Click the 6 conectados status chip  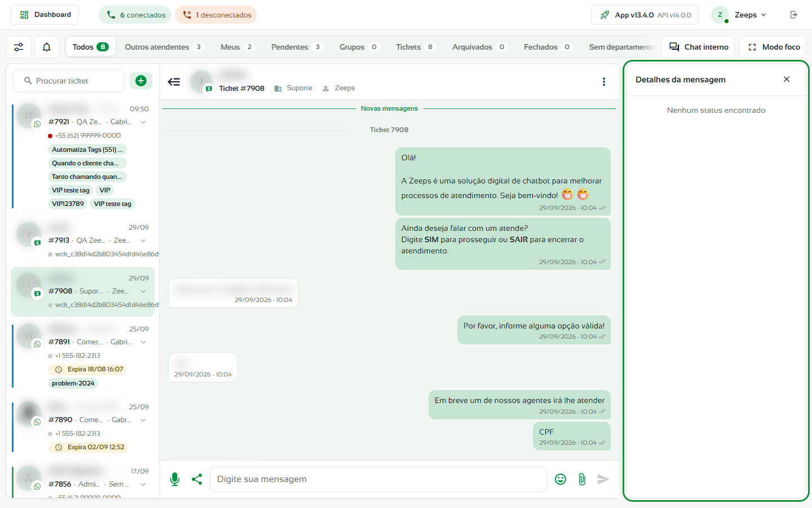coord(135,15)
